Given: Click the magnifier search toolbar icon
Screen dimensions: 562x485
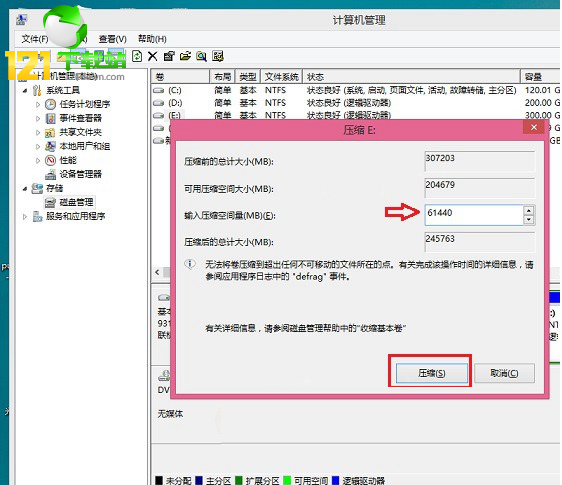Looking at the screenshot, I should point(201,56).
